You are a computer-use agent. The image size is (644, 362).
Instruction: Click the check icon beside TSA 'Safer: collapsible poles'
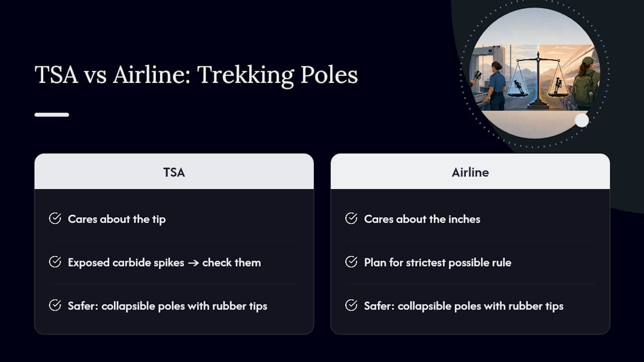coord(55,305)
